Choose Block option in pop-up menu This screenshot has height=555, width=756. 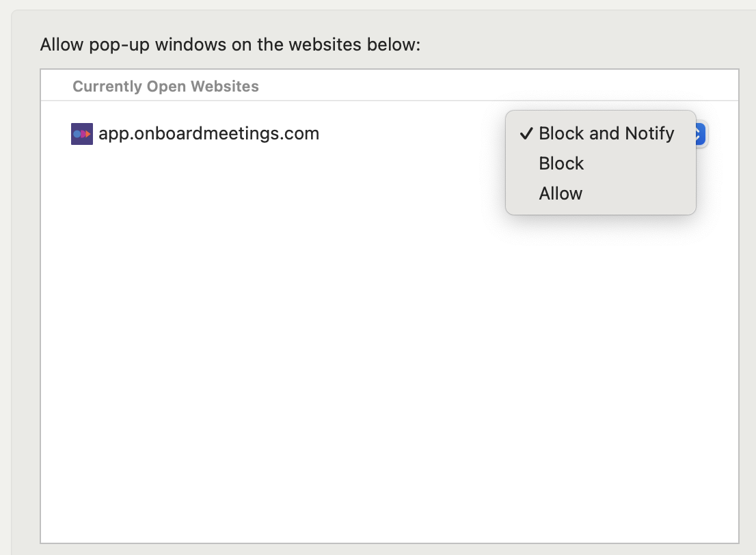coord(561,163)
